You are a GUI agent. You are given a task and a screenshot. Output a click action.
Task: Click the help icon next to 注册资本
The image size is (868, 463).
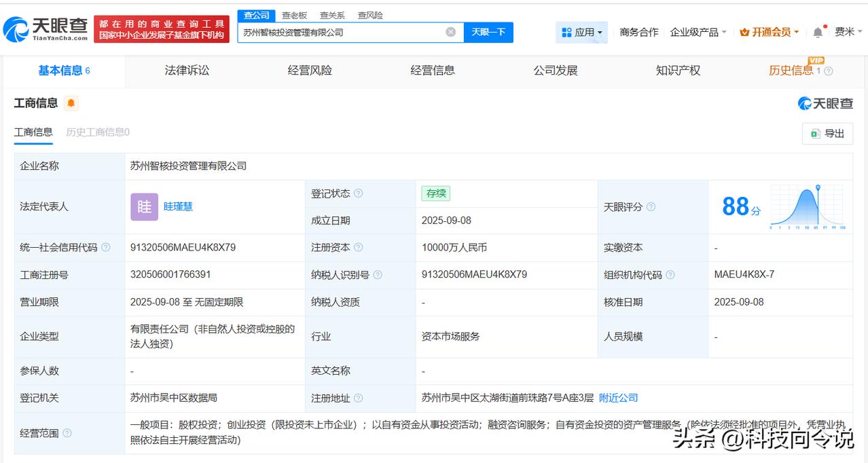(358, 248)
